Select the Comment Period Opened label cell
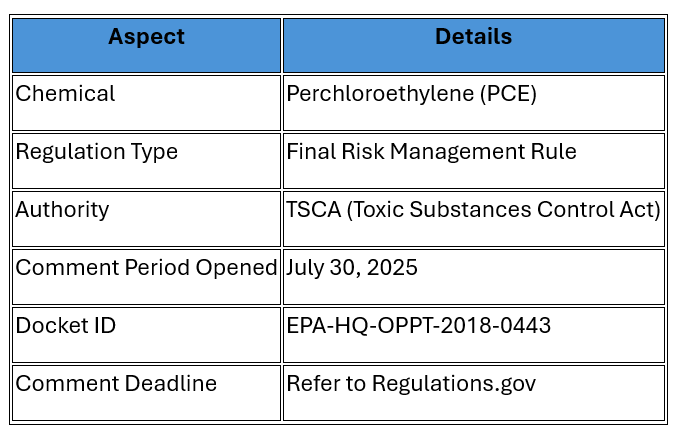Screen dimensions: 676x435 click(146, 268)
